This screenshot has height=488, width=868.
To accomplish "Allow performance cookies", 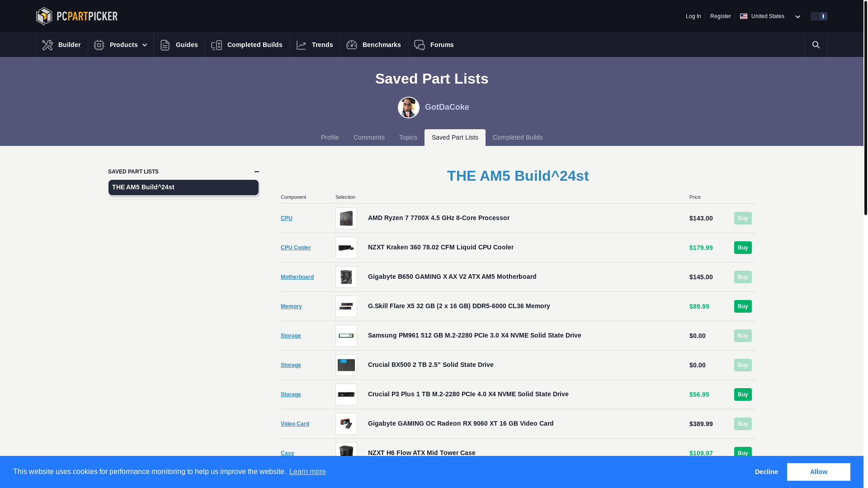I will point(818,472).
